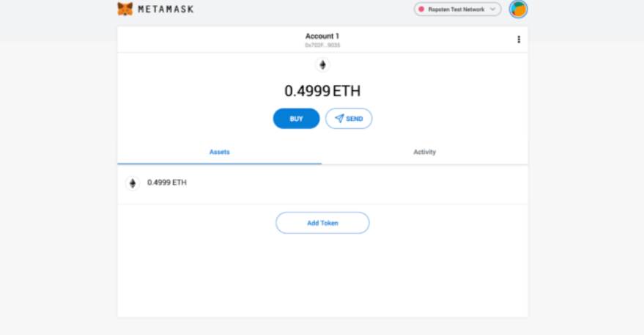Open the Ropsten Test Network selector
This screenshot has width=644, height=335.
[457, 10]
